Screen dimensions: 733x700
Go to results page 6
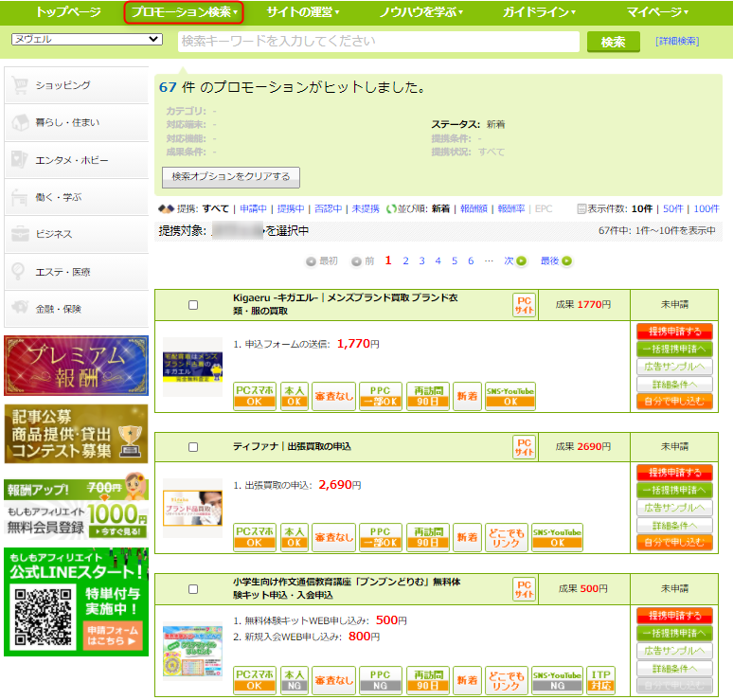coord(471,260)
